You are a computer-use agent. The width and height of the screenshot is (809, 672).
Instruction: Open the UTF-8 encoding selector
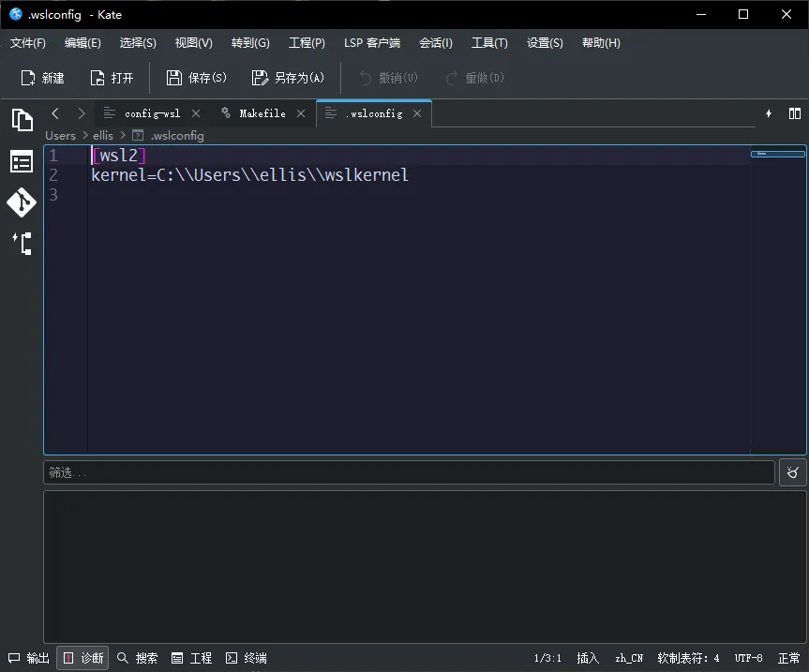point(748,658)
